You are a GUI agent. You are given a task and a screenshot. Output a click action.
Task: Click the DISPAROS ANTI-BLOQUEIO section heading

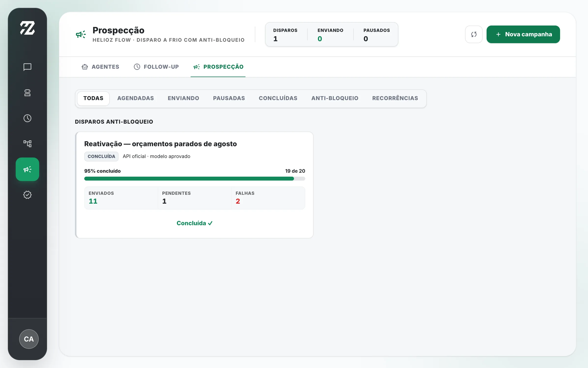(114, 122)
